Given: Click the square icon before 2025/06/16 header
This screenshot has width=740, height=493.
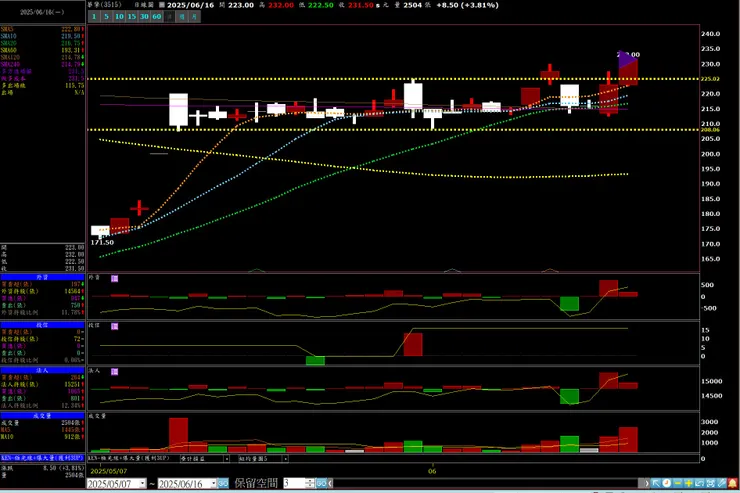Looking at the screenshot, I should click(x=161, y=5).
